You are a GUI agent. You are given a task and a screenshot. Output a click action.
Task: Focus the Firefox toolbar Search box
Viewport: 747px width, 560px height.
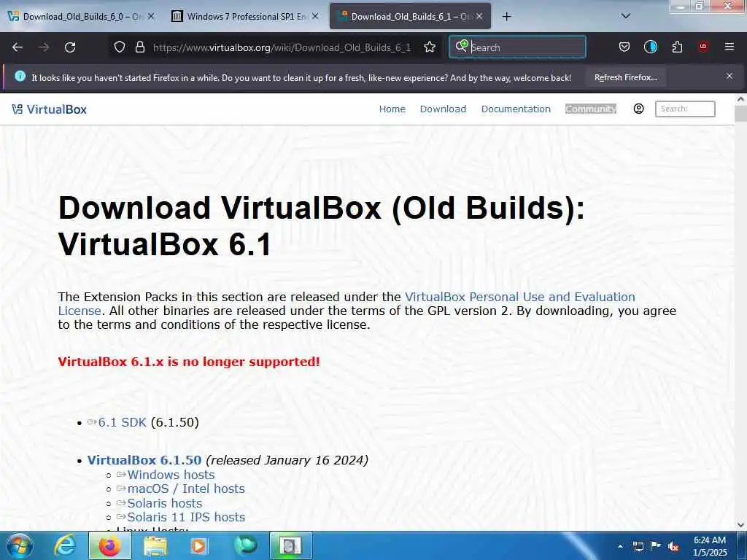pyautogui.click(x=517, y=47)
